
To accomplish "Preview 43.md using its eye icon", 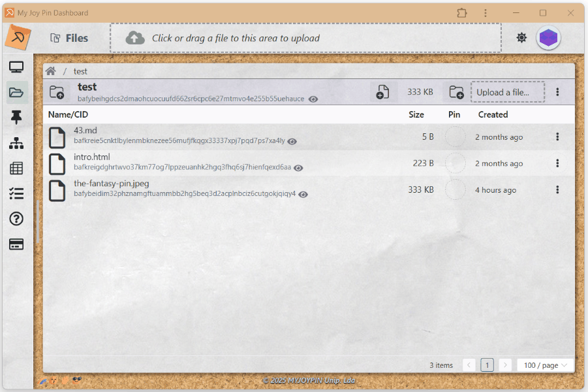I will 292,141.
